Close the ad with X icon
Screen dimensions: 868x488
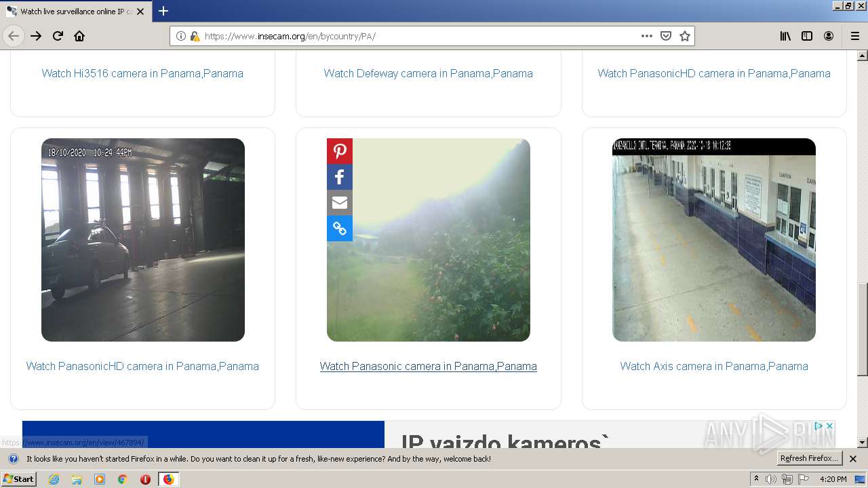tap(829, 426)
